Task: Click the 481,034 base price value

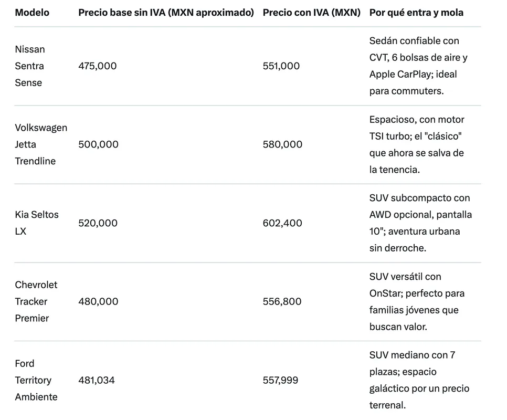Action: [x=97, y=380]
